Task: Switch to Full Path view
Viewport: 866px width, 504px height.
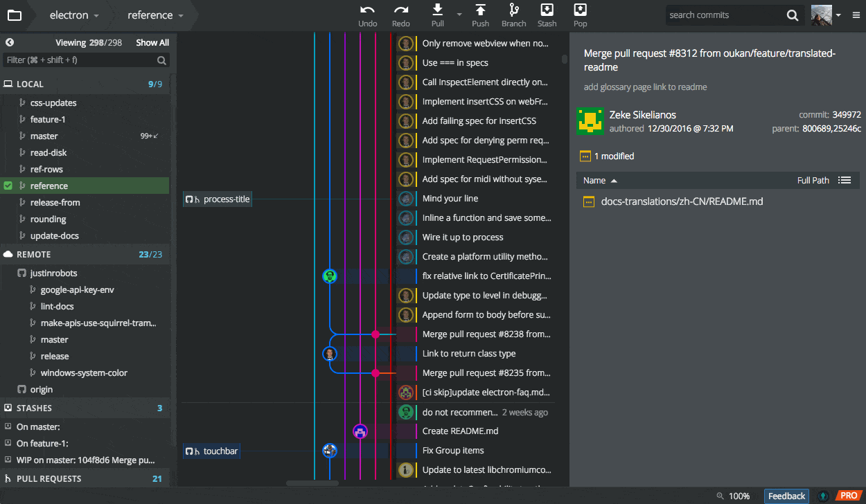Action: point(813,180)
